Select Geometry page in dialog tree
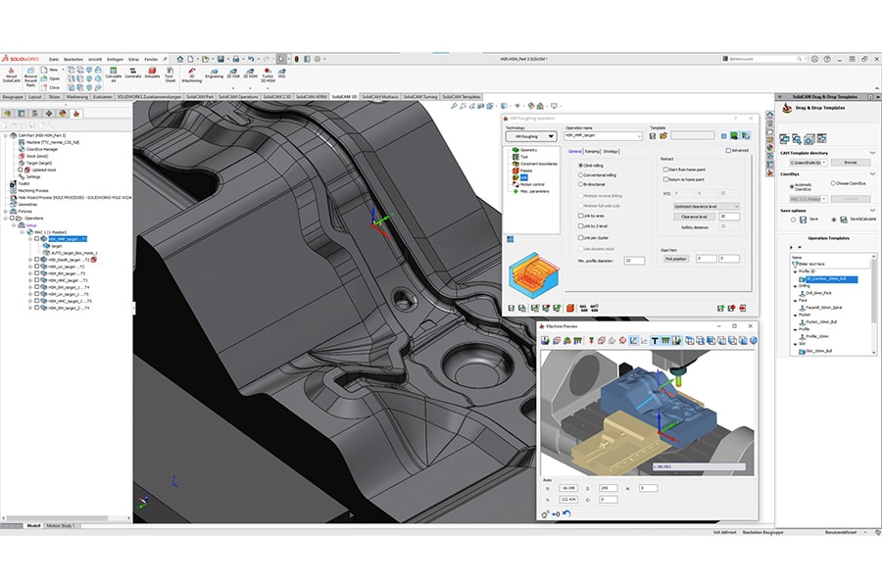The width and height of the screenshot is (882, 588). tap(528, 150)
